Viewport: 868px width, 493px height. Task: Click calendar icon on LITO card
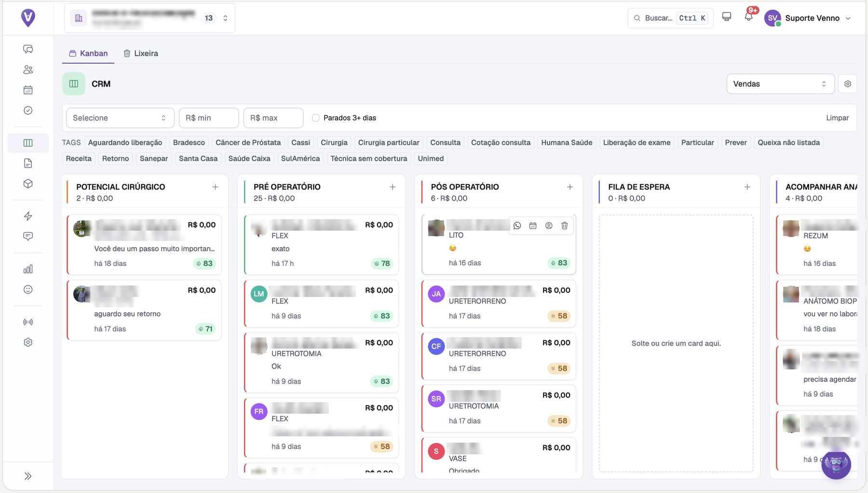click(x=533, y=226)
